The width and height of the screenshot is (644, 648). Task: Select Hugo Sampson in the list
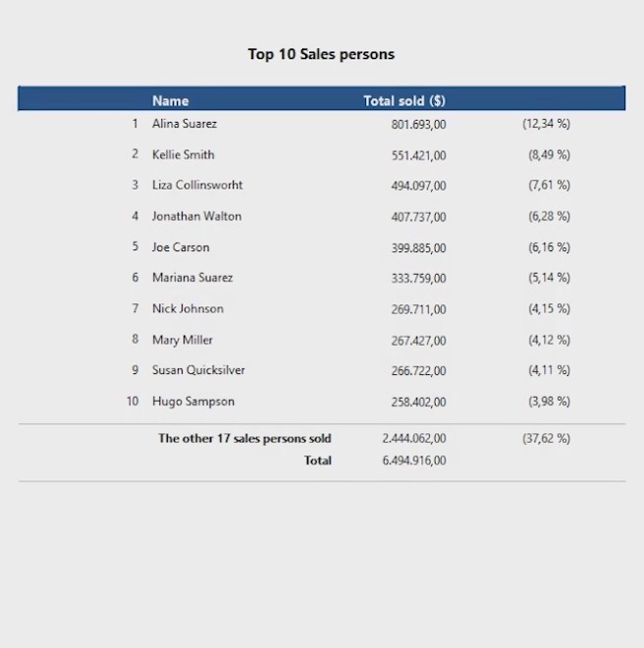click(192, 402)
